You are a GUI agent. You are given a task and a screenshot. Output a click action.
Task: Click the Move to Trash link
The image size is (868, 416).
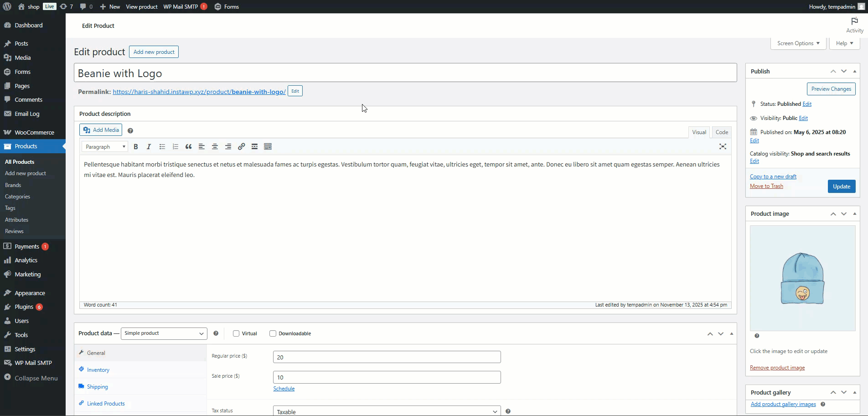[x=766, y=186]
